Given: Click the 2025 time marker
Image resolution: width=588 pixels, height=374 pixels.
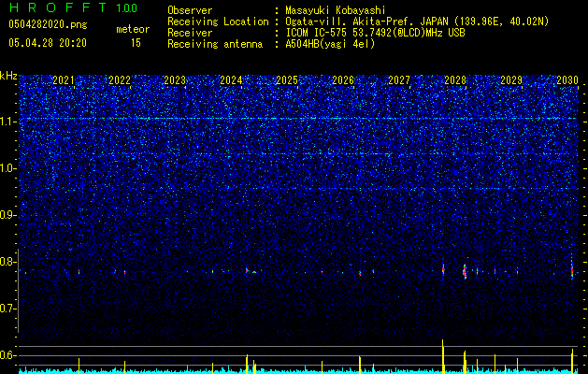Looking at the screenshot, I should 287,80.
